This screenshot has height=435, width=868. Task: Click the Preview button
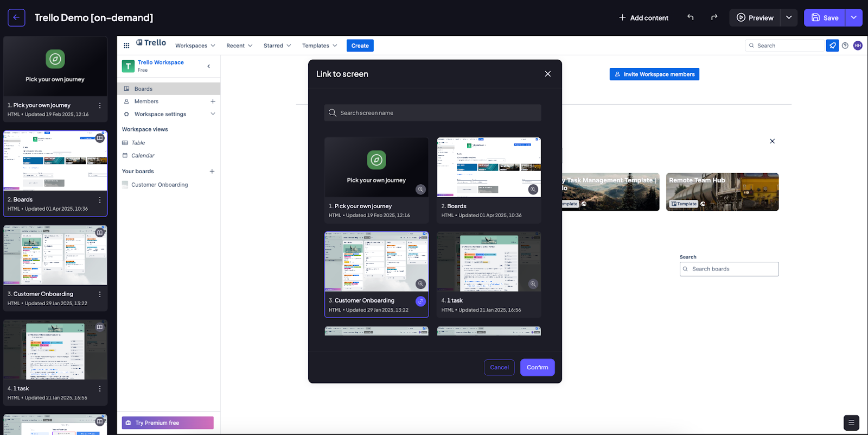click(755, 17)
